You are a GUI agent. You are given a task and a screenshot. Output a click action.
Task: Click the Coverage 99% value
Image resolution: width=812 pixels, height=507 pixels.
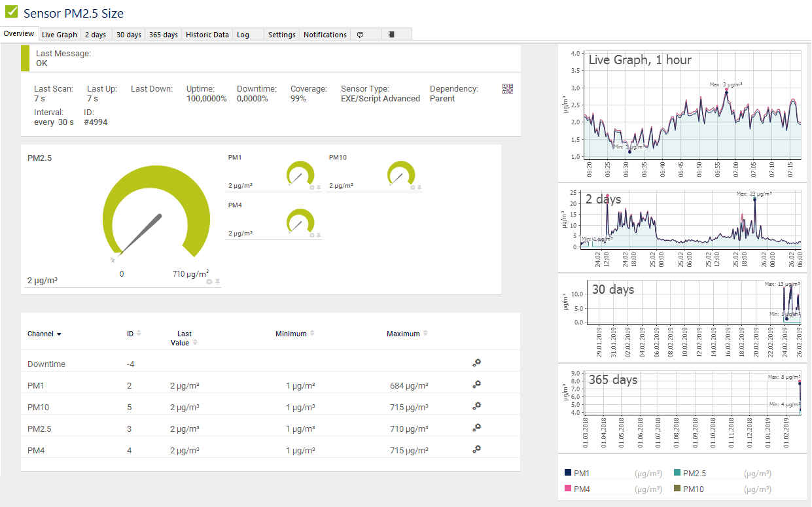pyautogui.click(x=298, y=99)
